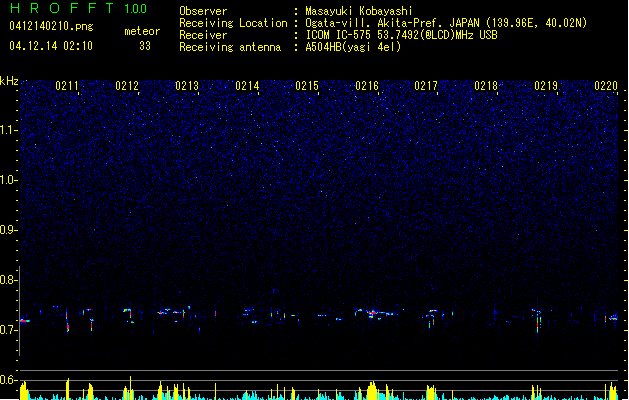Click the meteor count 33
Screen dimensions: 629x400
pyautogui.click(x=145, y=46)
